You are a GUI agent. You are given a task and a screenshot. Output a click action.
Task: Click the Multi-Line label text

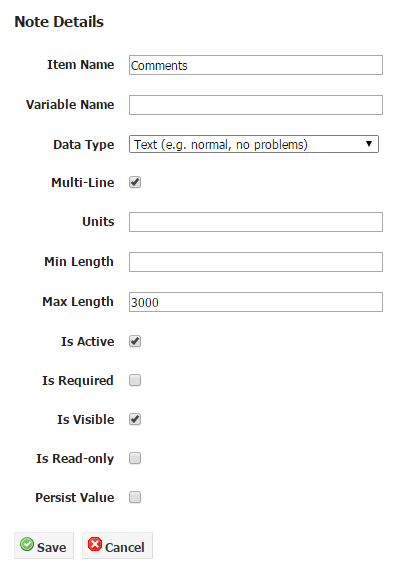tap(83, 182)
